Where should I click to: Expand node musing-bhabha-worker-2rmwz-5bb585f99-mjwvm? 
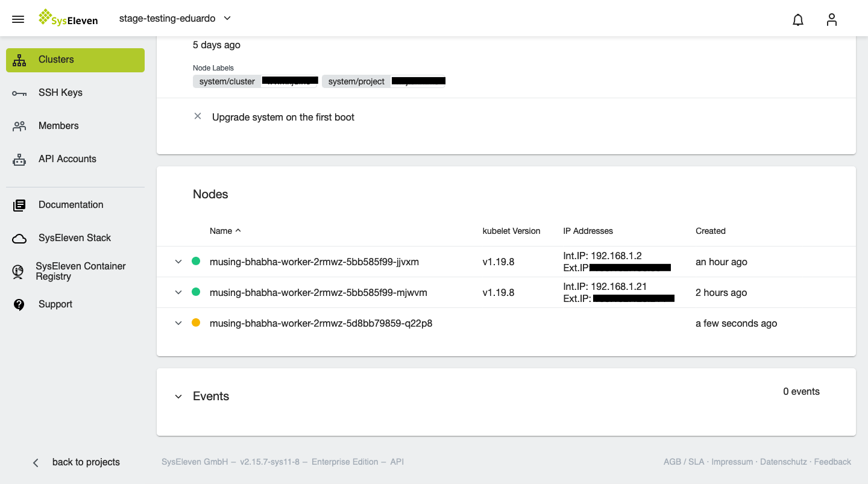click(178, 292)
